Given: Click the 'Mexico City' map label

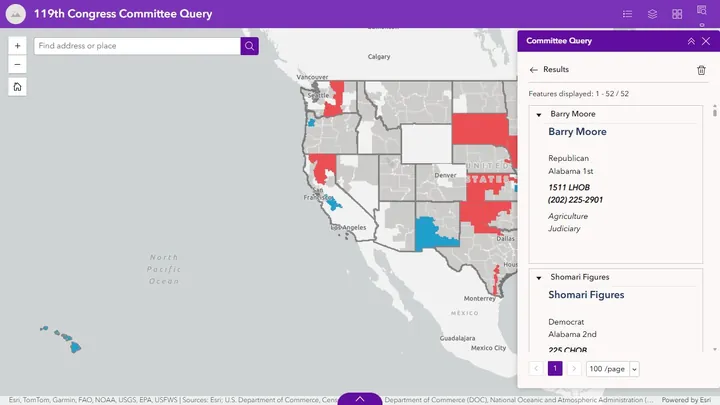Looking at the screenshot, I should pos(488,348).
